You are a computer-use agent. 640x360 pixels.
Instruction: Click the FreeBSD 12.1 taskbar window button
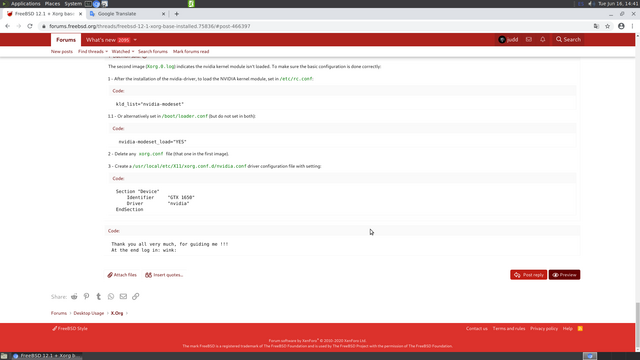47,356
